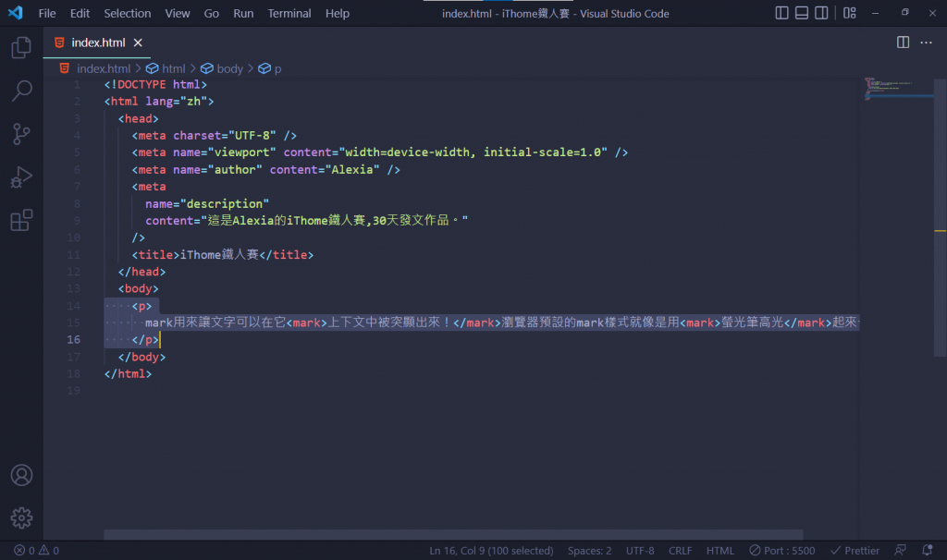
Task: Click the VS Code logo icon
Action: [15, 13]
